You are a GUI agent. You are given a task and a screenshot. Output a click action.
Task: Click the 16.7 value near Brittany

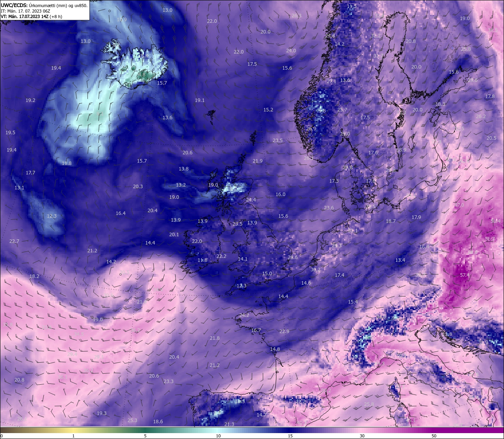(x=256, y=330)
